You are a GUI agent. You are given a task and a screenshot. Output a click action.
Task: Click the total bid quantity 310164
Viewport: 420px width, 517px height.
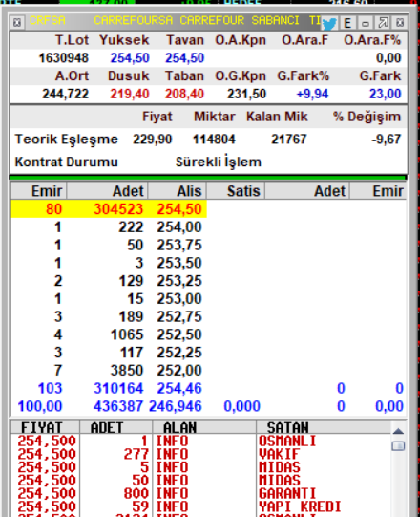pyautogui.click(x=118, y=388)
